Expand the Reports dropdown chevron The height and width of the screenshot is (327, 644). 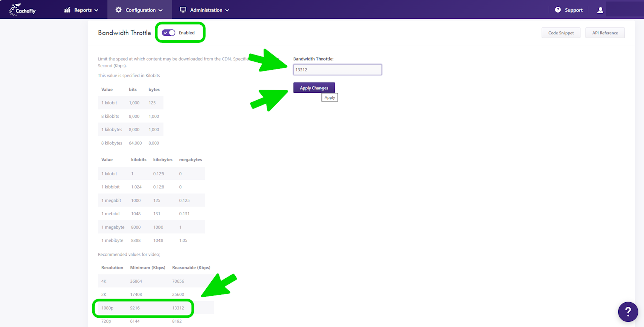[x=96, y=10]
